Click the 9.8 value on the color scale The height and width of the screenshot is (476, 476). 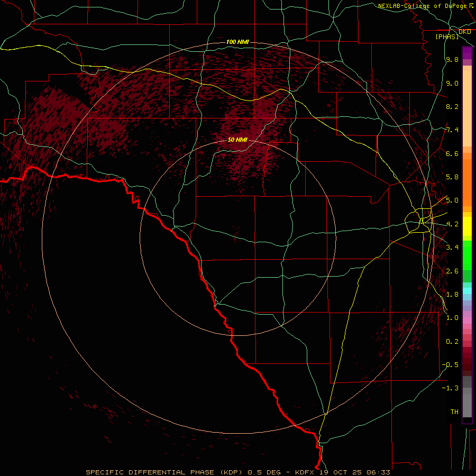coord(452,60)
